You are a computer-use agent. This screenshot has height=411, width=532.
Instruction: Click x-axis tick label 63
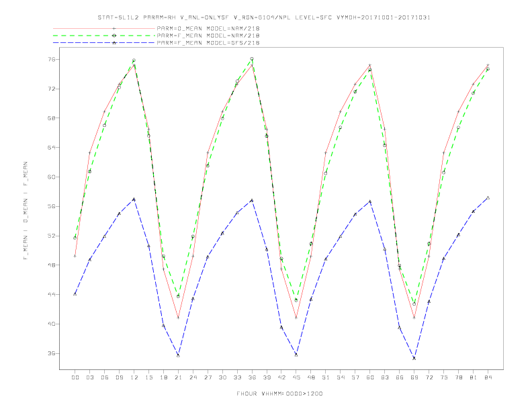click(385, 377)
